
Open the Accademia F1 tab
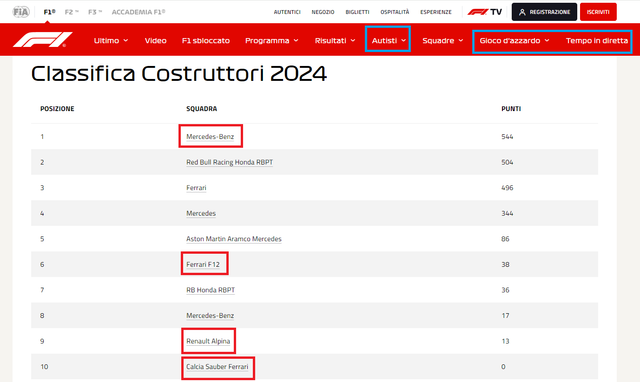pyautogui.click(x=138, y=12)
